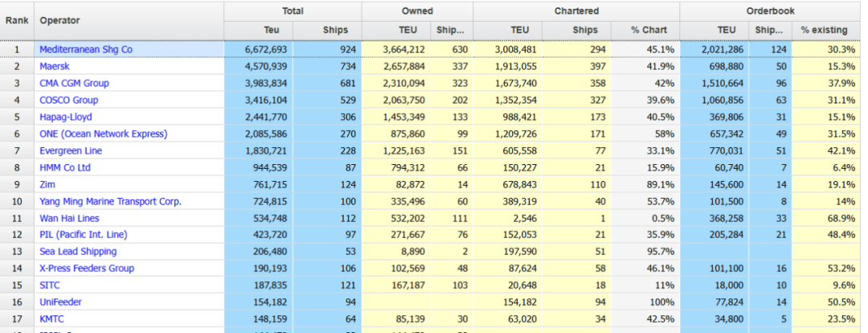This screenshot has width=868, height=333.
Task: Select the 100% chartered cell for UniFeeder
Action: [645, 302]
